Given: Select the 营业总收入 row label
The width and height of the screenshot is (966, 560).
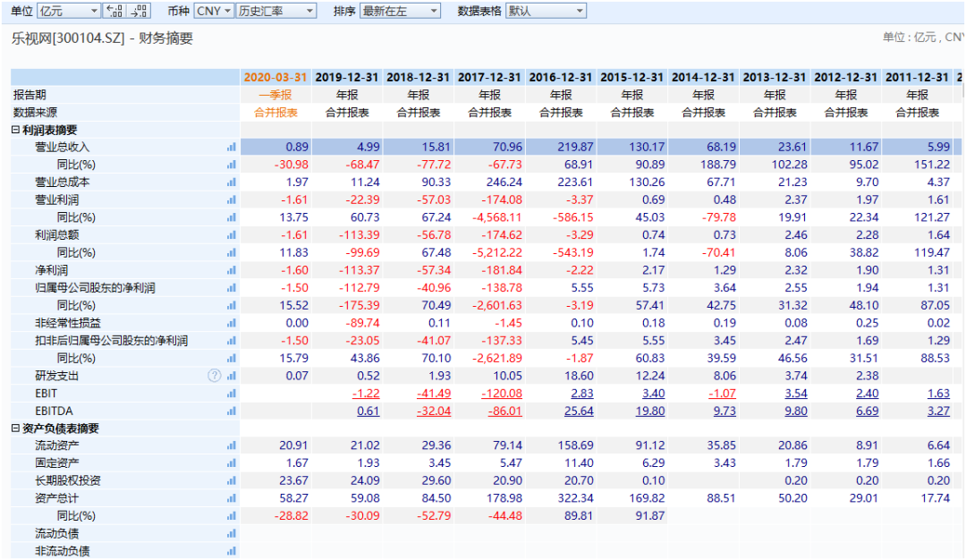Looking at the screenshot, I should click(63, 148).
